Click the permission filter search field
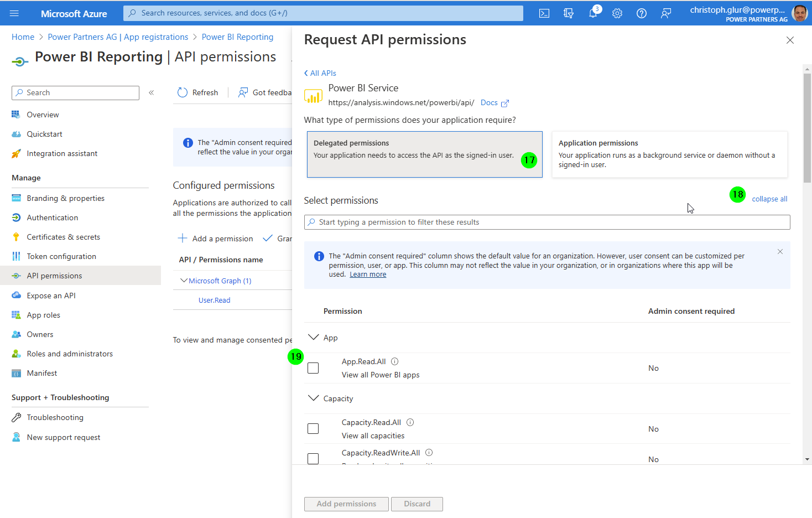The image size is (812, 518). coord(547,222)
